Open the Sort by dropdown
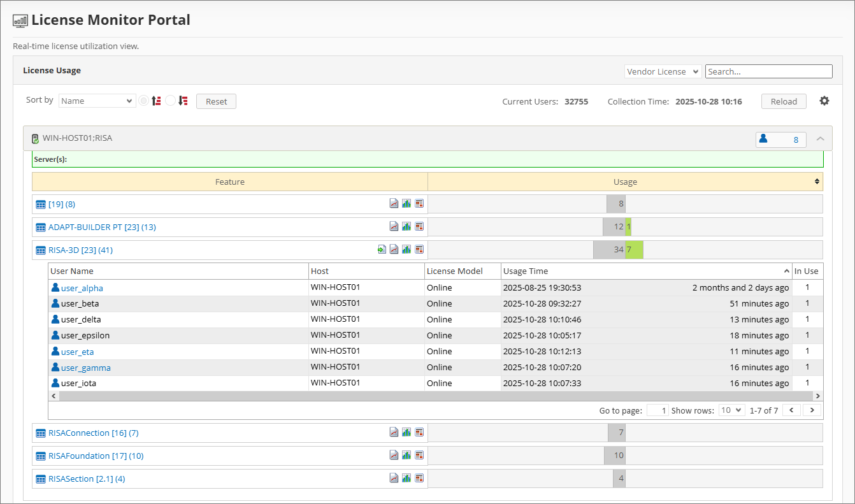Image resolution: width=855 pixels, height=504 pixels. (96, 100)
